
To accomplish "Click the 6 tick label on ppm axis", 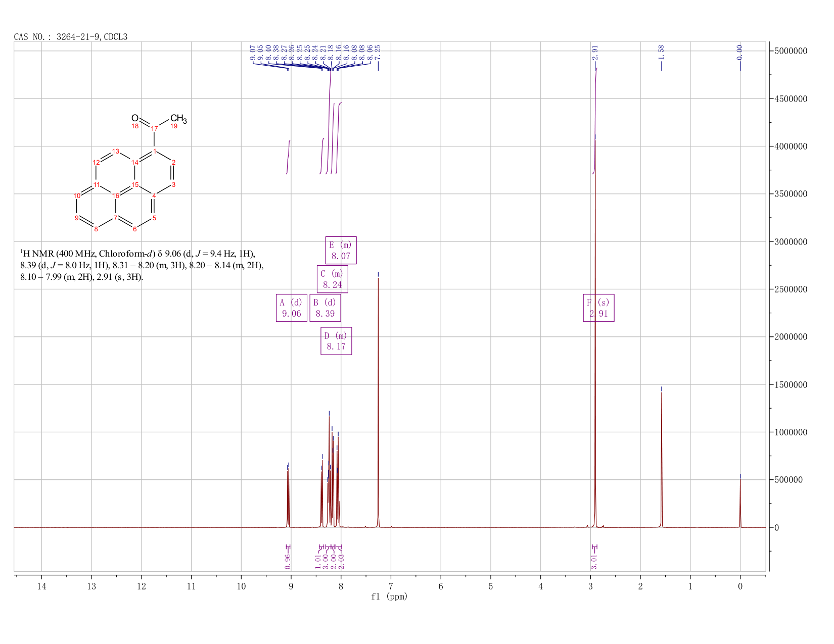I will pos(441,586).
